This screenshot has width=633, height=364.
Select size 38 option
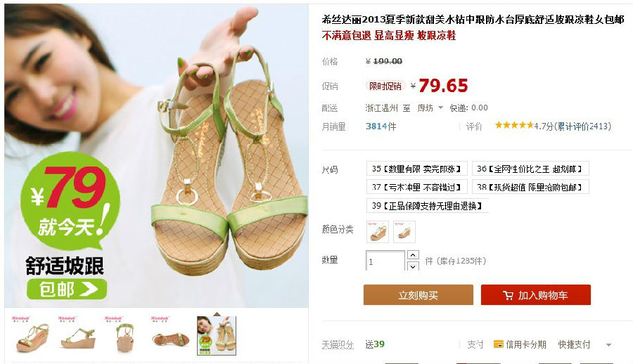point(530,187)
